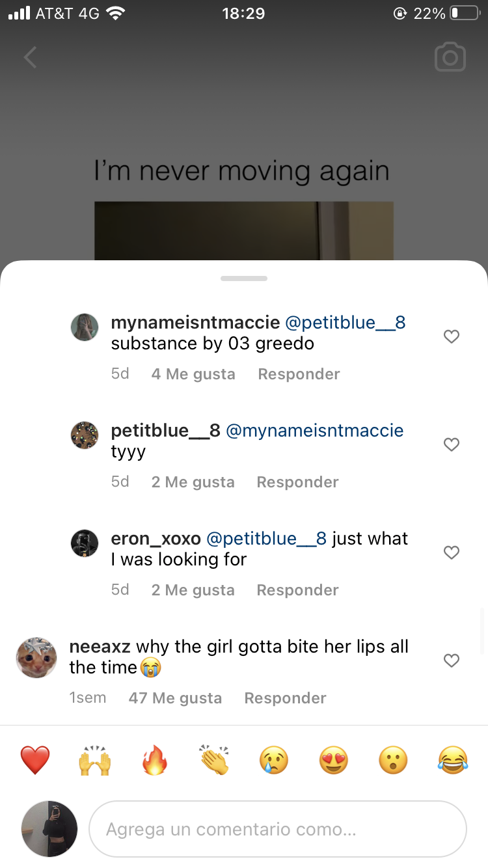Insert the heart-eyes emoji reaction
The height and width of the screenshot is (868, 488).
click(x=334, y=760)
